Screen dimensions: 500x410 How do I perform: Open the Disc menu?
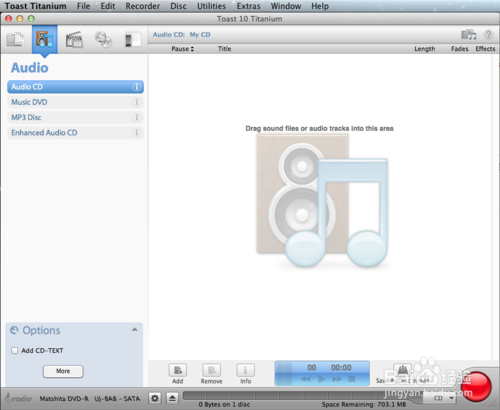click(178, 6)
